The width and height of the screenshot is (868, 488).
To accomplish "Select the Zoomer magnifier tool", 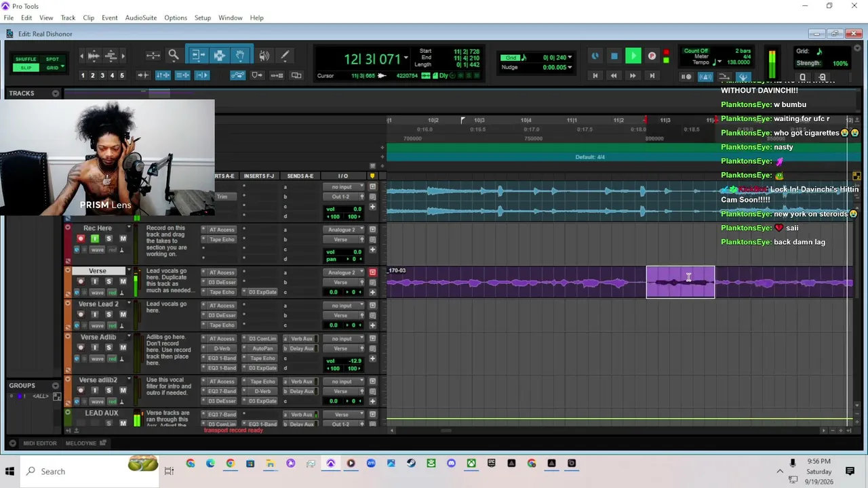I will pyautogui.click(x=174, y=56).
